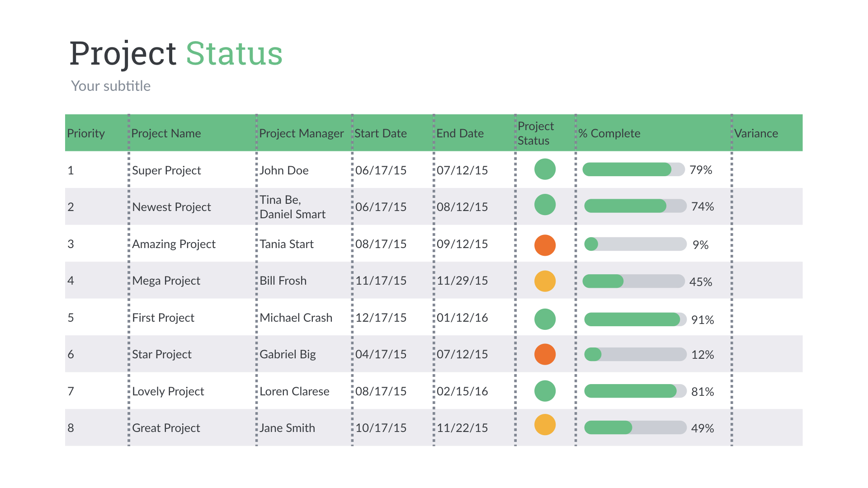
Task: Click the Project Name column header
Action: tap(166, 133)
